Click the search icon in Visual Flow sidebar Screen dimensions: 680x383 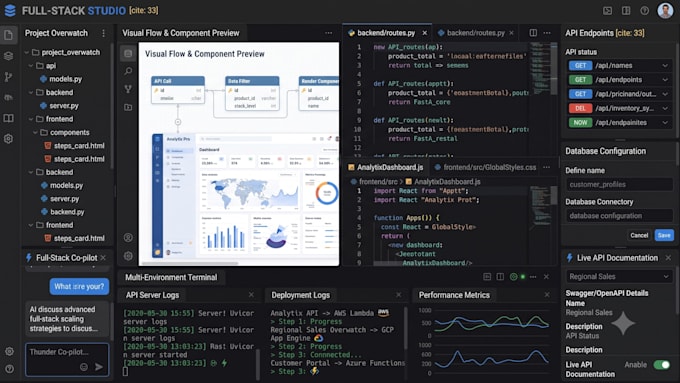pyautogui.click(x=128, y=71)
